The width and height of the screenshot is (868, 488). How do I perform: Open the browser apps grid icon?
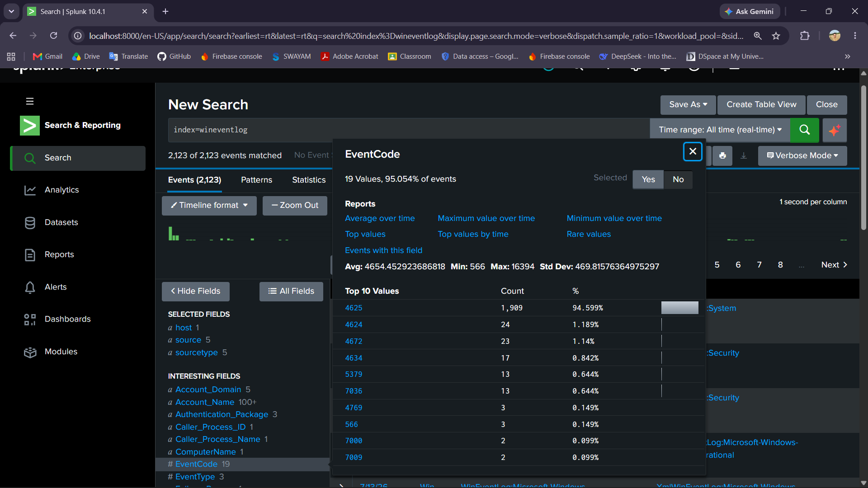[11, 56]
